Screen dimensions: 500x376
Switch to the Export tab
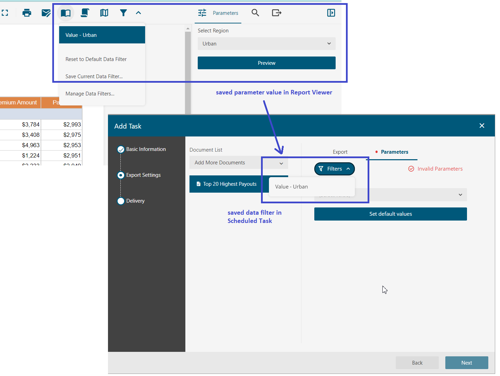click(340, 152)
